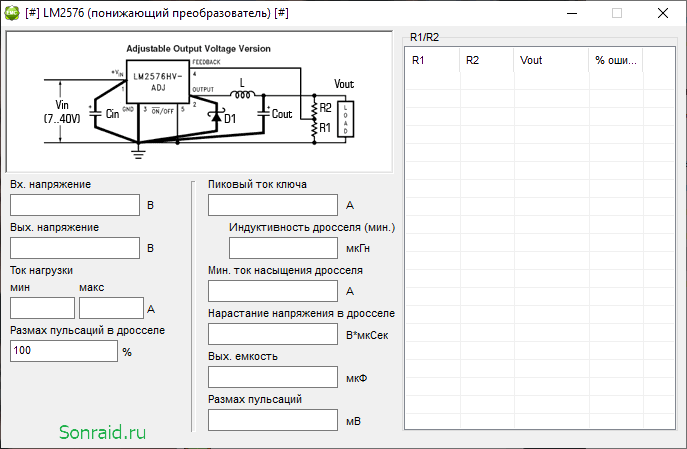Screen dimensions: 687x449
Task: Focus the minimum load current field (мин)
Action: tap(42, 308)
